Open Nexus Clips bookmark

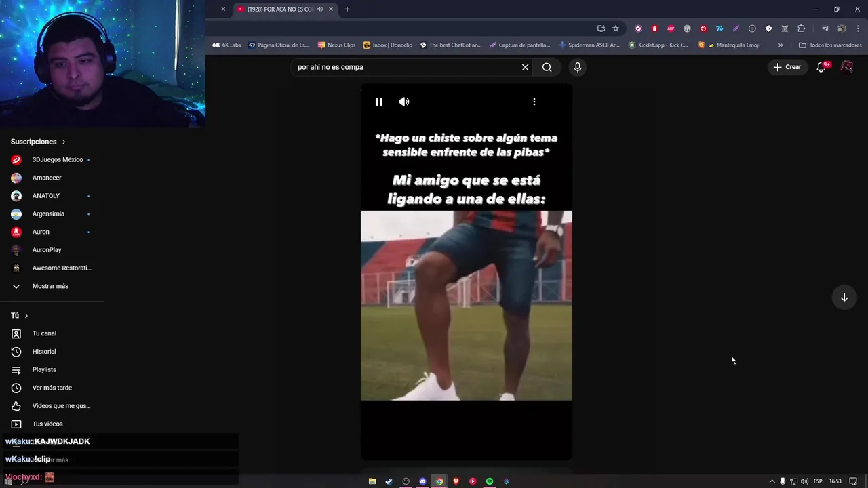pyautogui.click(x=336, y=45)
